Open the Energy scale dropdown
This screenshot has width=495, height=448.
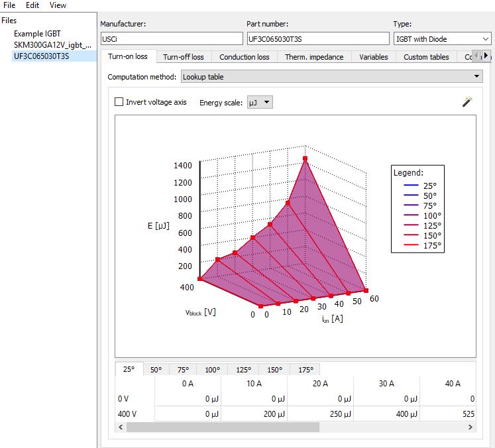tap(260, 102)
